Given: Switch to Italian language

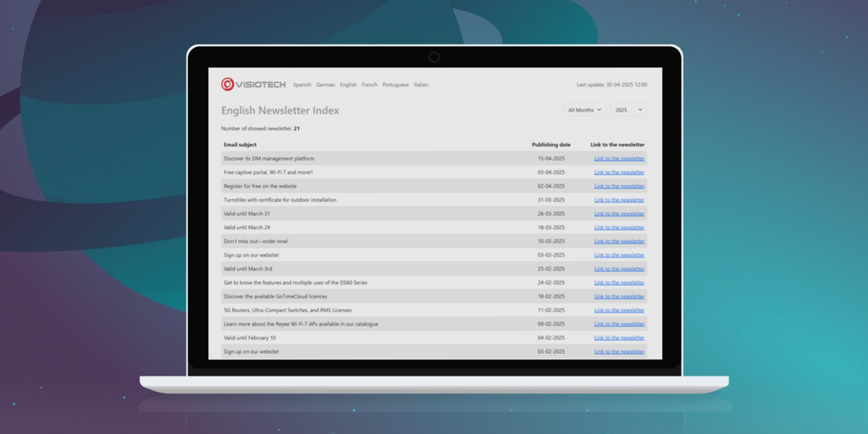Looking at the screenshot, I should pos(421,85).
